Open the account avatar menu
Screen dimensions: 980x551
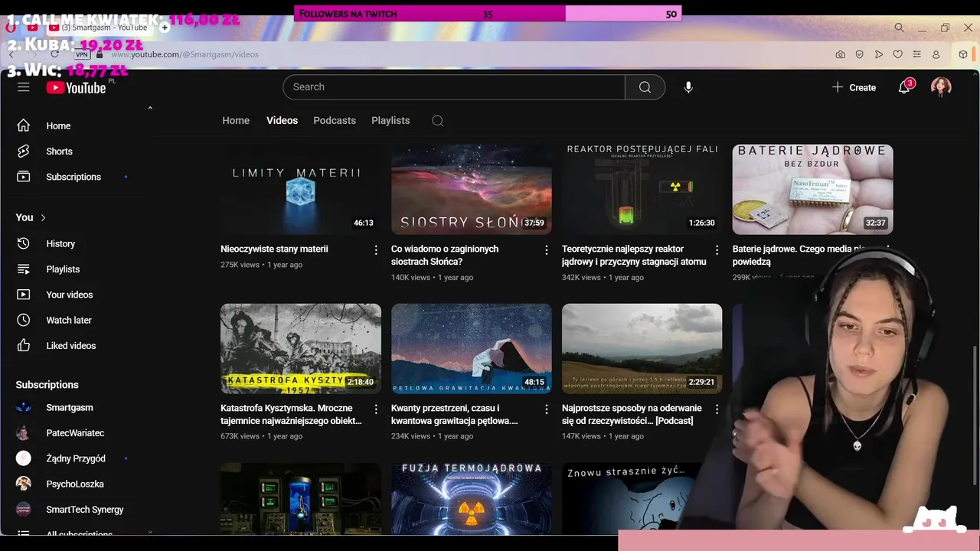[941, 87]
